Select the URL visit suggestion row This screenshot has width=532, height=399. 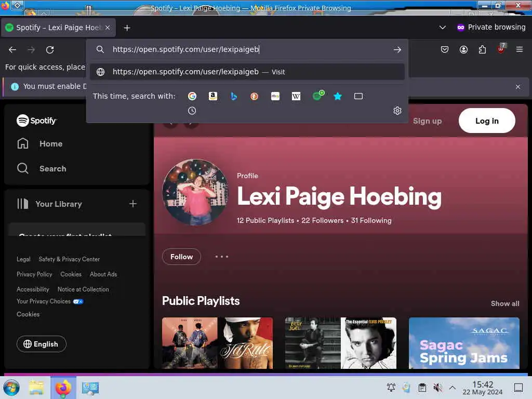(247, 72)
